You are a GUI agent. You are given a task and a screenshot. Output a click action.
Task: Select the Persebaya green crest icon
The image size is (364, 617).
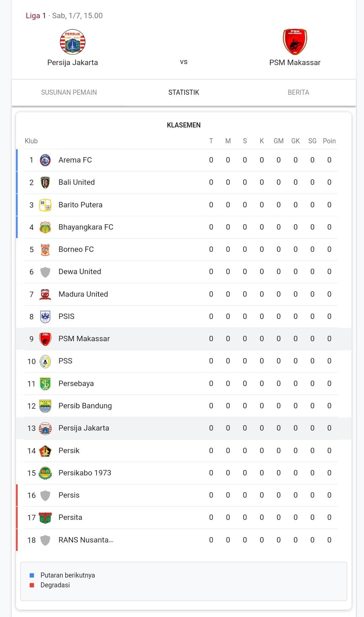tap(45, 384)
